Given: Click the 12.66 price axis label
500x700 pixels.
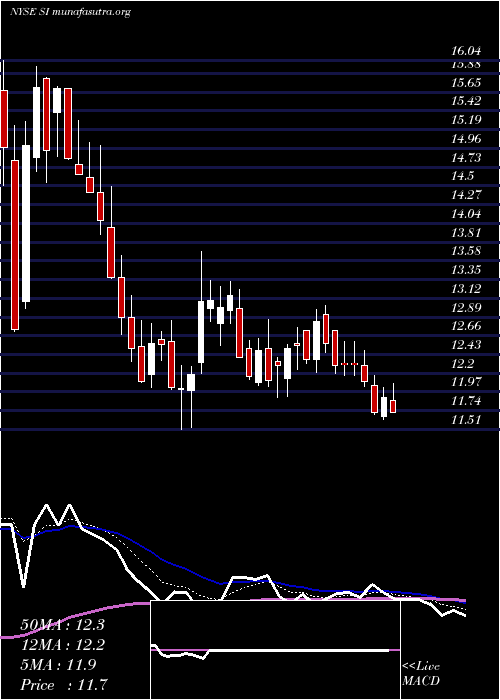Looking at the screenshot, I should pyautogui.click(x=466, y=326).
